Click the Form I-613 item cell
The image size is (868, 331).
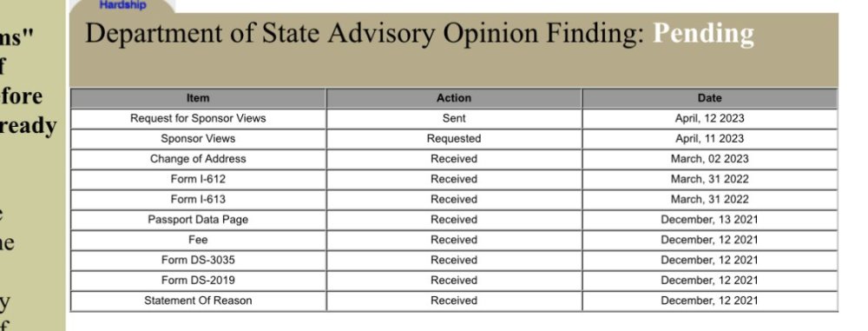(198, 200)
